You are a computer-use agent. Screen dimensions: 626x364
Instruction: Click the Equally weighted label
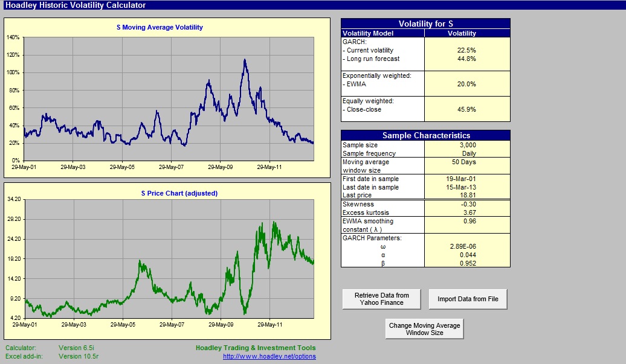(368, 101)
